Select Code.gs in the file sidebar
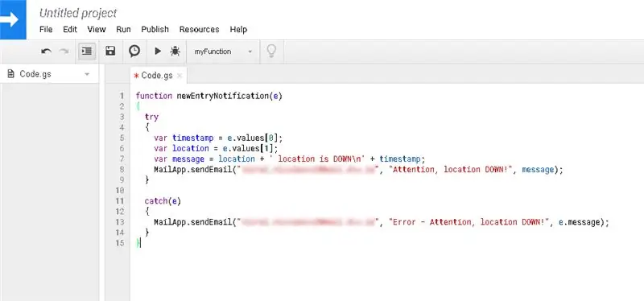Screen dimensions: 644x301 point(49,74)
